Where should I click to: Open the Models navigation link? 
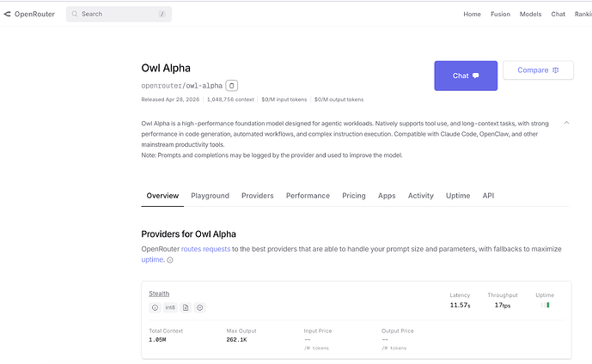click(530, 14)
